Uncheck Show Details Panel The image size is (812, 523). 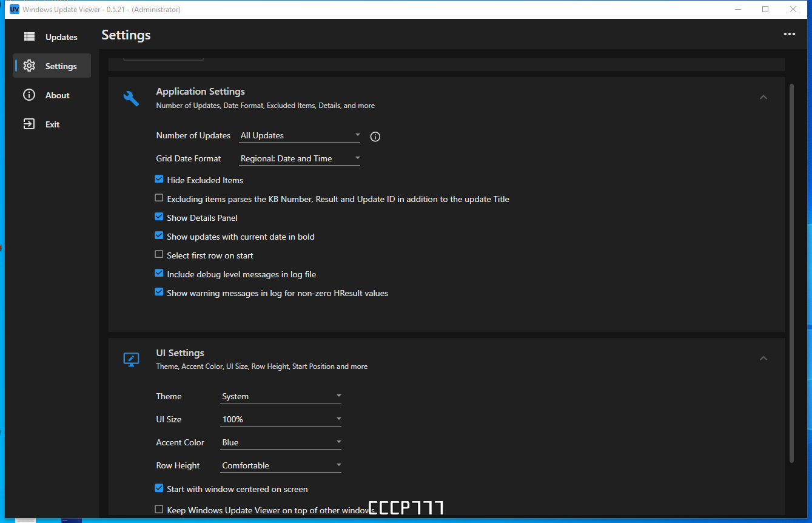pos(159,217)
